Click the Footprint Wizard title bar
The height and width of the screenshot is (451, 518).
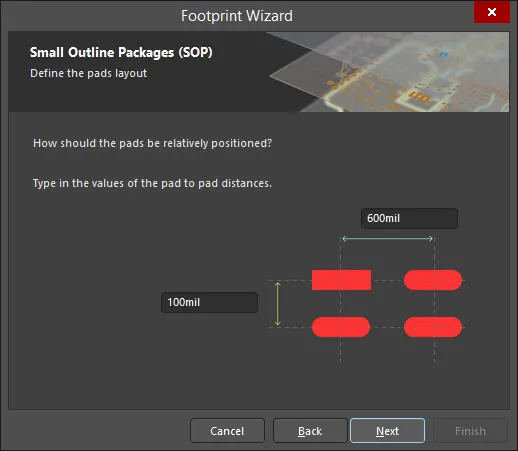click(237, 16)
